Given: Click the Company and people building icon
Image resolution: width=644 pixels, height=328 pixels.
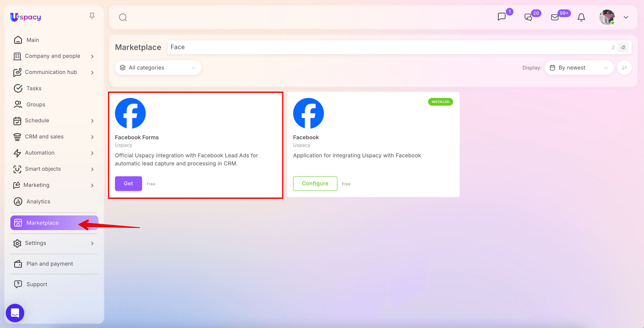Looking at the screenshot, I should [x=17, y=56].
